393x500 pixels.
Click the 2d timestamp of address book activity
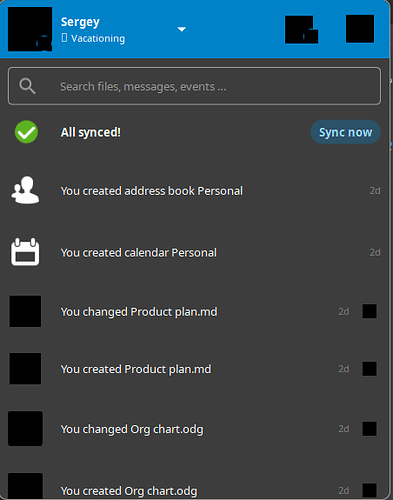point(375,190)
